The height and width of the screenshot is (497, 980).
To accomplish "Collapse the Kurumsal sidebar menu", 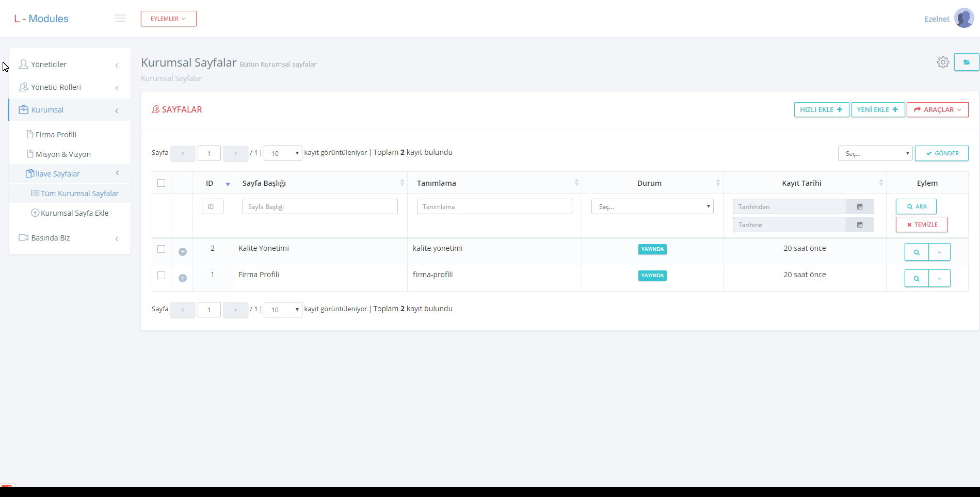I will pyautogui.click(x=70, y=110).
